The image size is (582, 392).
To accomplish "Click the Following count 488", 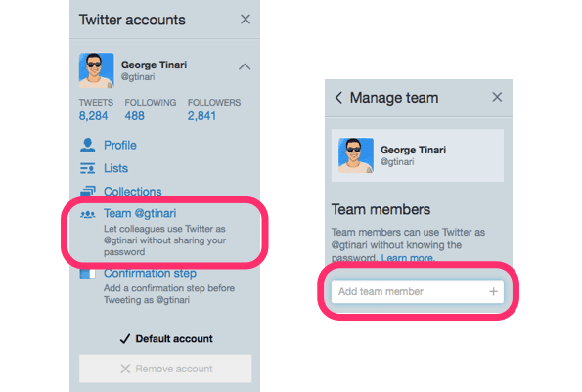I will tap(134, 116).
